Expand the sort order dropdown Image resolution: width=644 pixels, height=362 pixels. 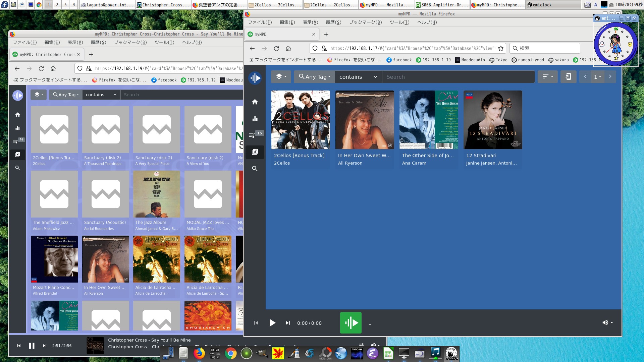(547, 77)
